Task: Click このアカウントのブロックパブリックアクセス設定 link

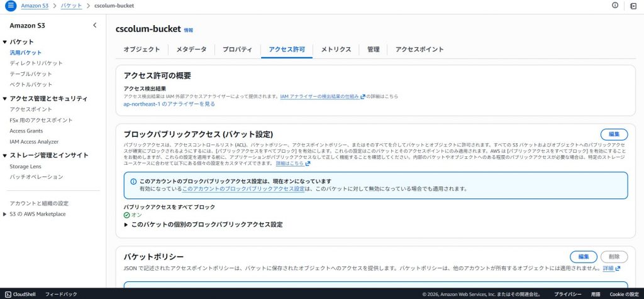Action: 243,188
